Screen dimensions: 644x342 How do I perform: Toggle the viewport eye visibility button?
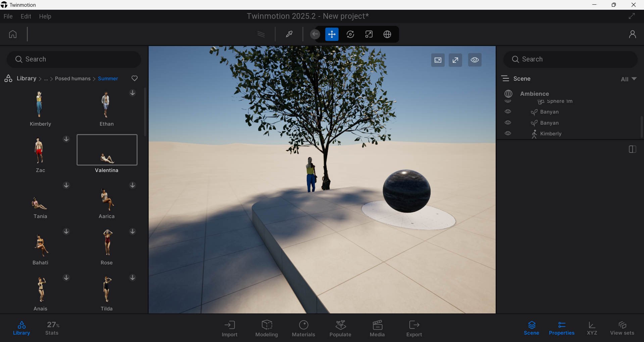click(x=475, y=60)
